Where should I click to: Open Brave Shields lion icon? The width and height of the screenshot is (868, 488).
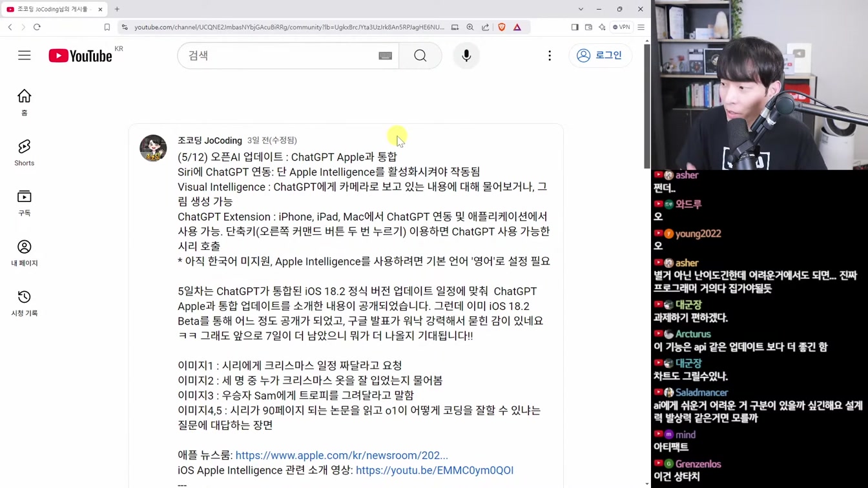pyautogui.click(x=502, y=27)
